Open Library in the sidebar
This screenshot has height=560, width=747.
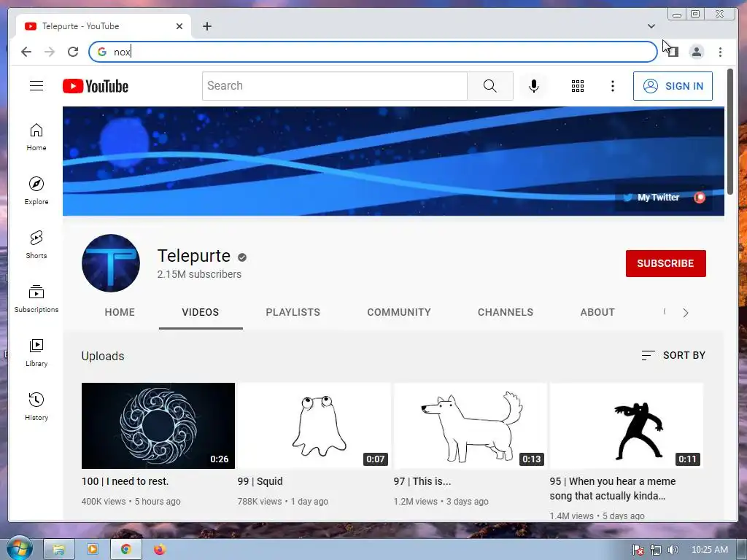(x=36, y=352)
